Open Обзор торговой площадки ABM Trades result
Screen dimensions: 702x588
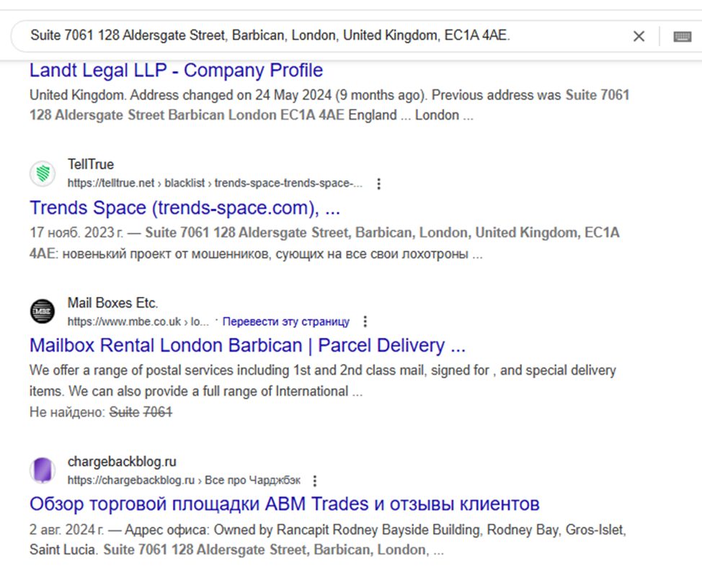pyautogui.click(x=284, y=504)
